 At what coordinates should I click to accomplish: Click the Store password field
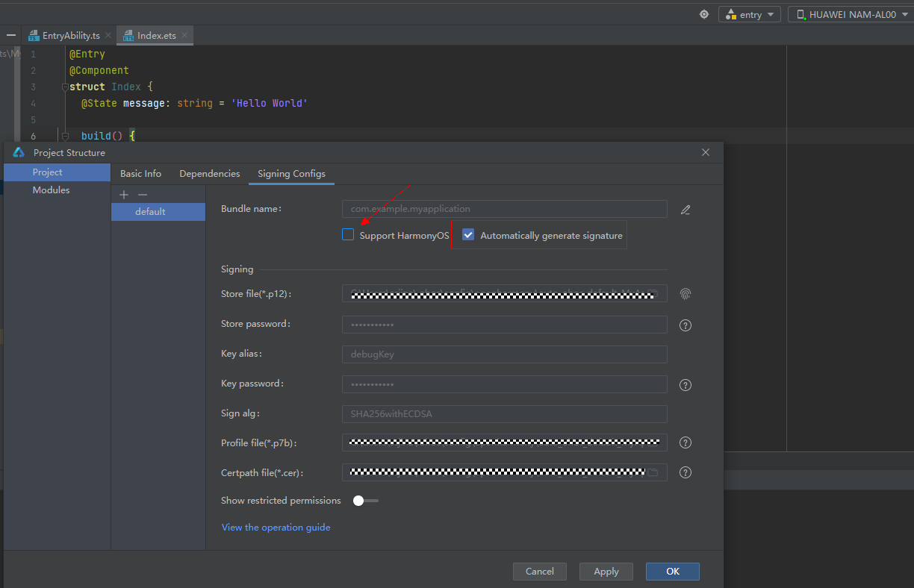click(505, 325)
